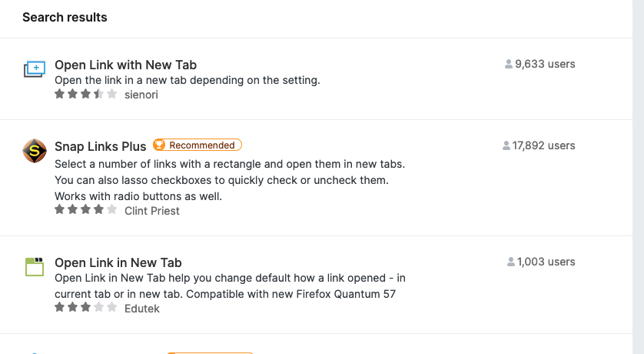Click the Recommended badge label
Screen dimensions: 644x354
(x=202, y=145)
